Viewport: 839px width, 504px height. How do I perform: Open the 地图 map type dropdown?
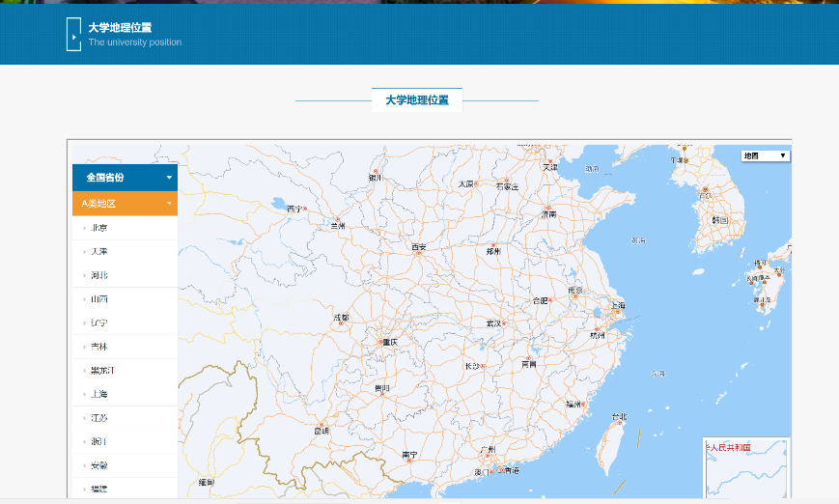(x=766, y=155)
